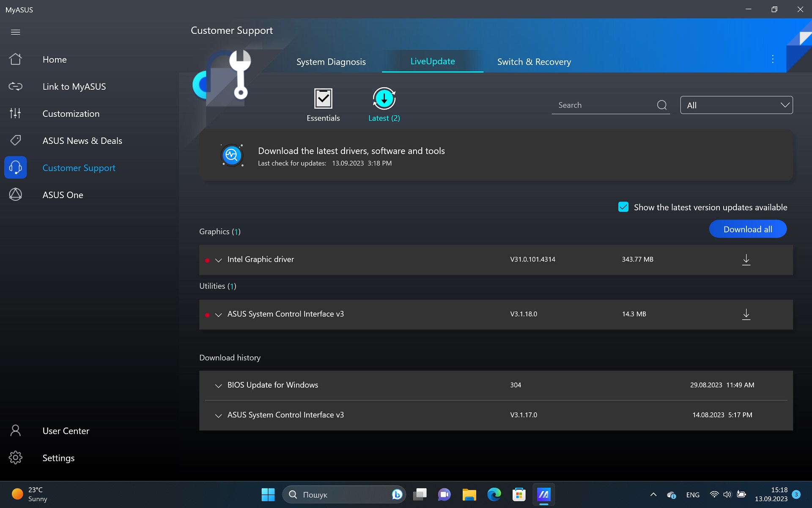Click 14.3 MB size value

pos(634,314)
